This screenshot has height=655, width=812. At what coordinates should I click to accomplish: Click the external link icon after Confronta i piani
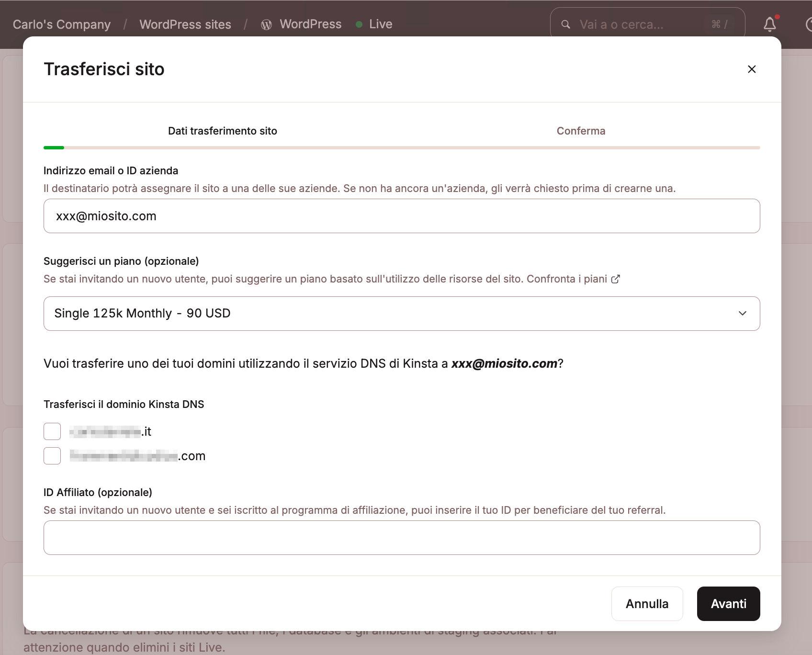click(x=616, y=279)
